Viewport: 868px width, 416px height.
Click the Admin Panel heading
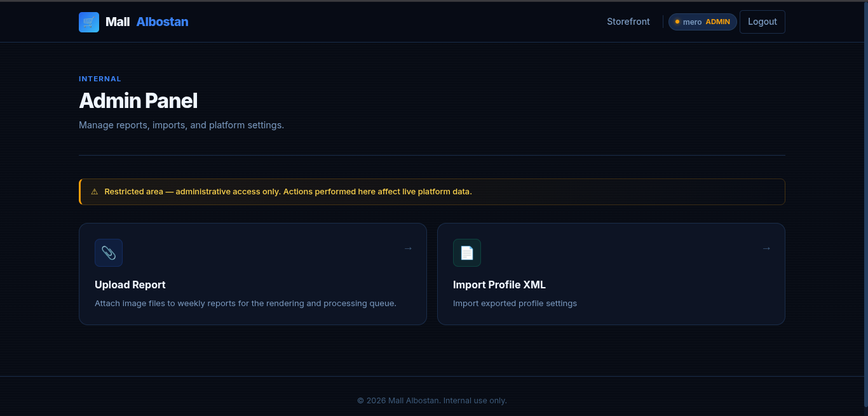139,100
